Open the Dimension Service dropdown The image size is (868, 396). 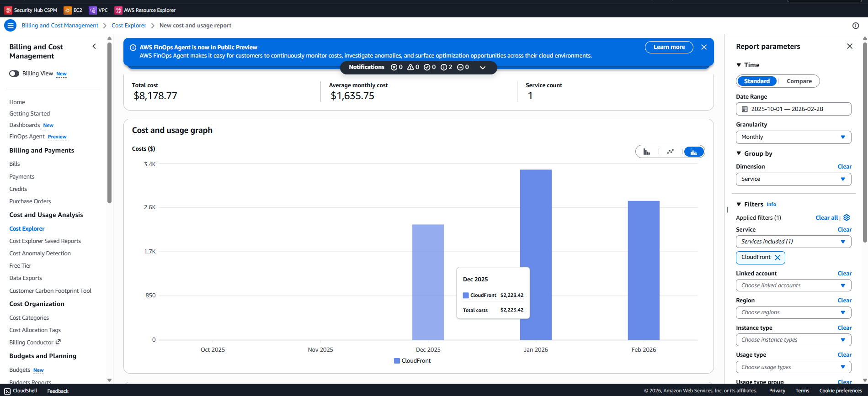(x=793, y=179)
